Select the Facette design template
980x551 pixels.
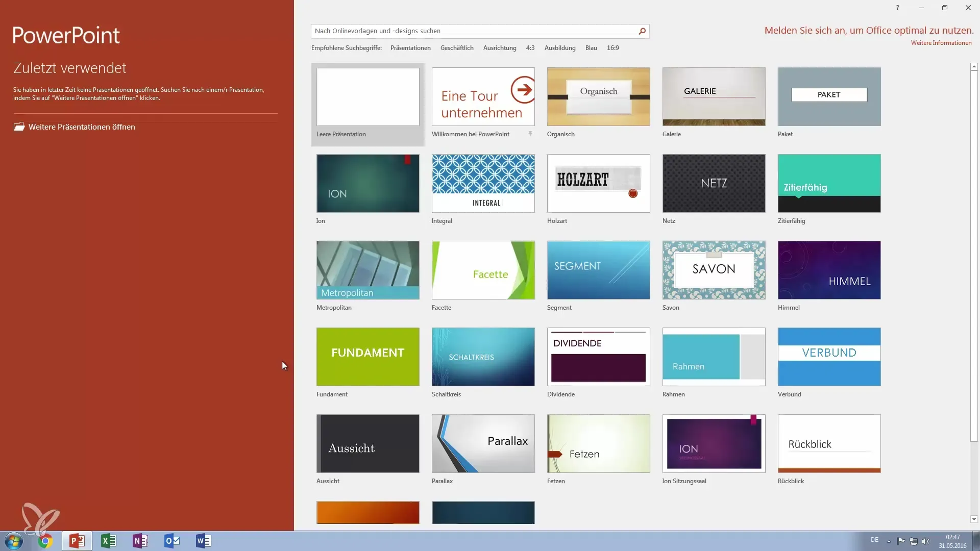(x=483, y=270)
